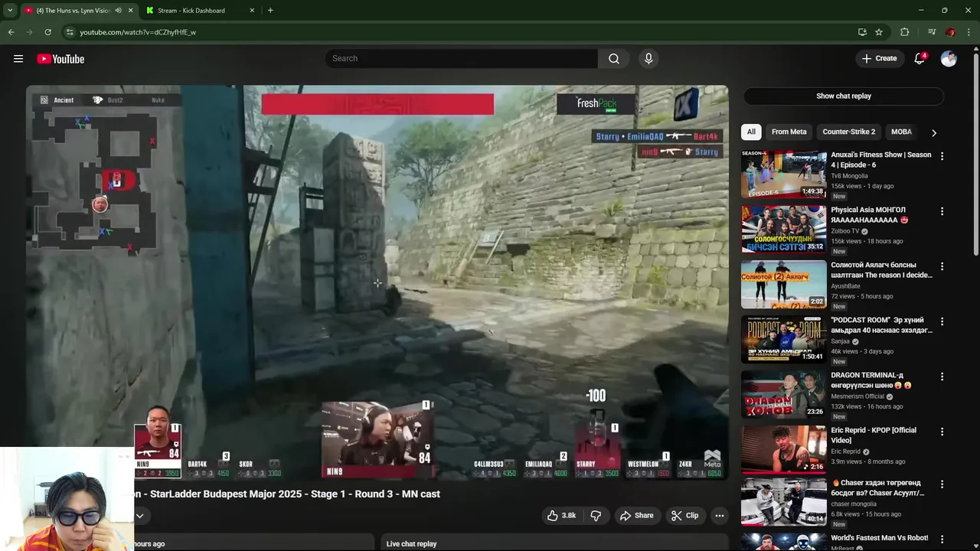
Task: Clip the video with scissors button
Action: coord(684,516)
